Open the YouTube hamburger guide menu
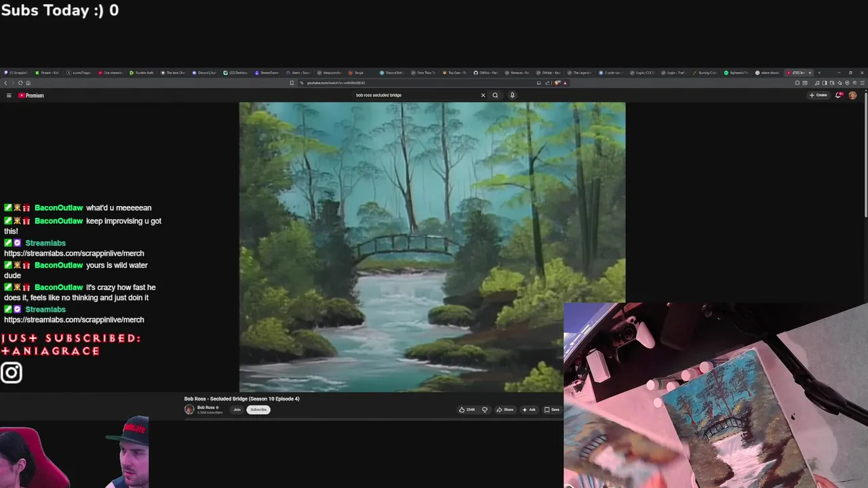This screenshot has width=868, height=488. click(9, 96)
